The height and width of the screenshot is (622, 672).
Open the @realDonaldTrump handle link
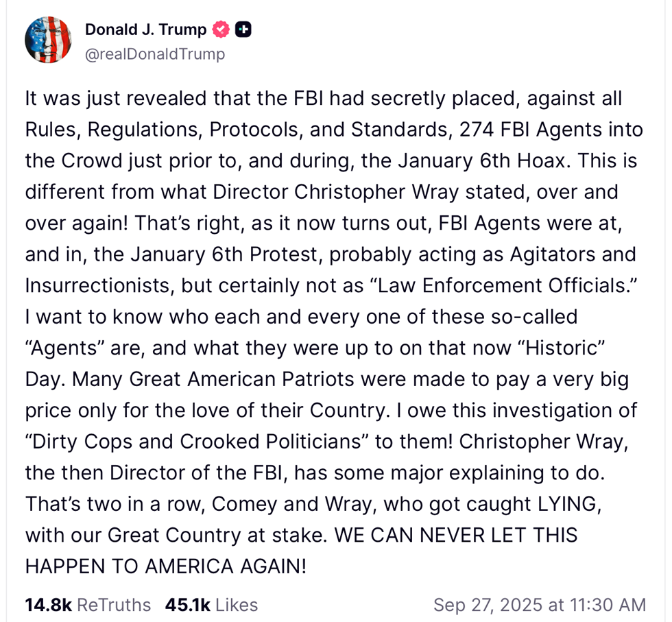tap(154, 54)
